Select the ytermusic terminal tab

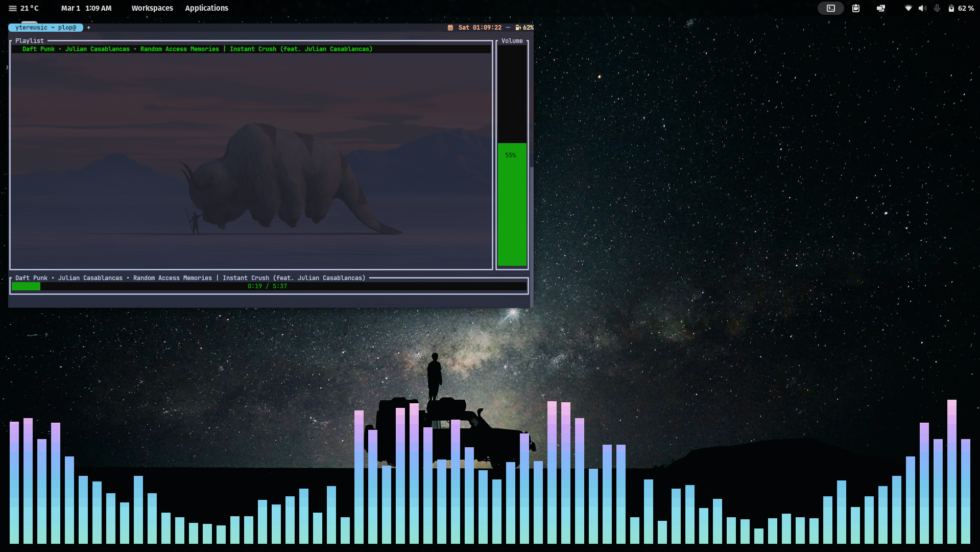pyautogui.click(x=45, y=28)
